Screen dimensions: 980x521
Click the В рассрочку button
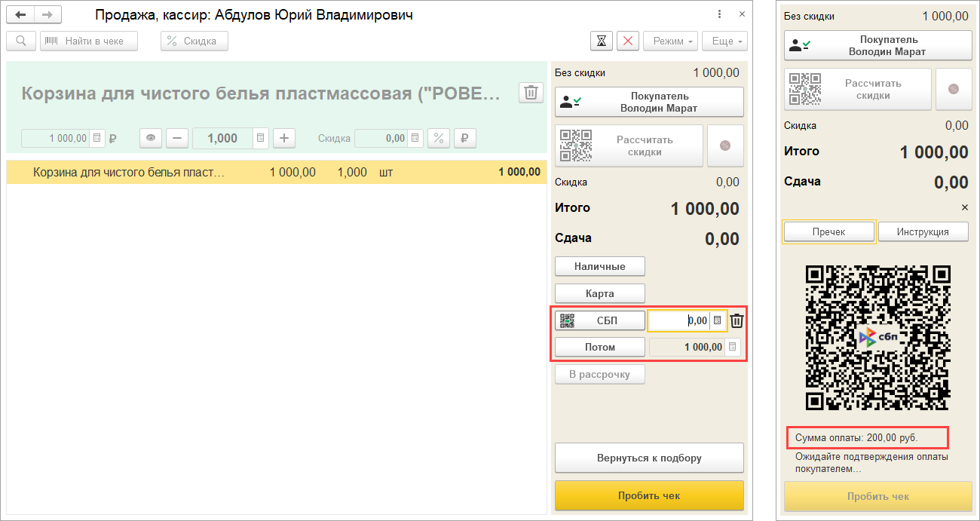coord(600,374)
